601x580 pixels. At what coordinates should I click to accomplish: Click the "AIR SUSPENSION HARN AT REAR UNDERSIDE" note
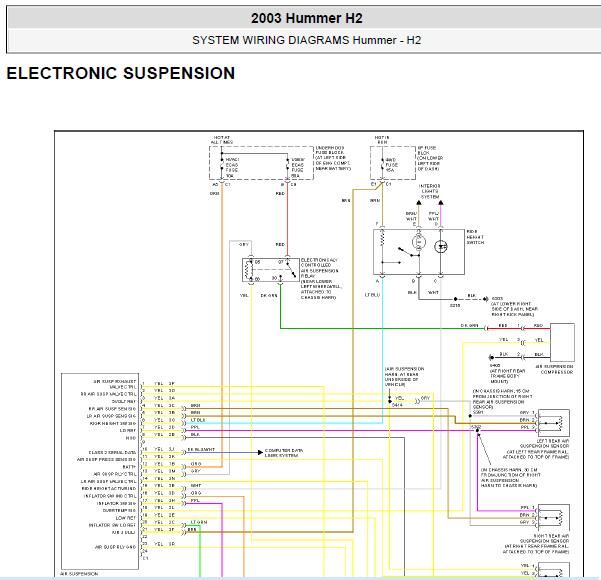[404, 376]
